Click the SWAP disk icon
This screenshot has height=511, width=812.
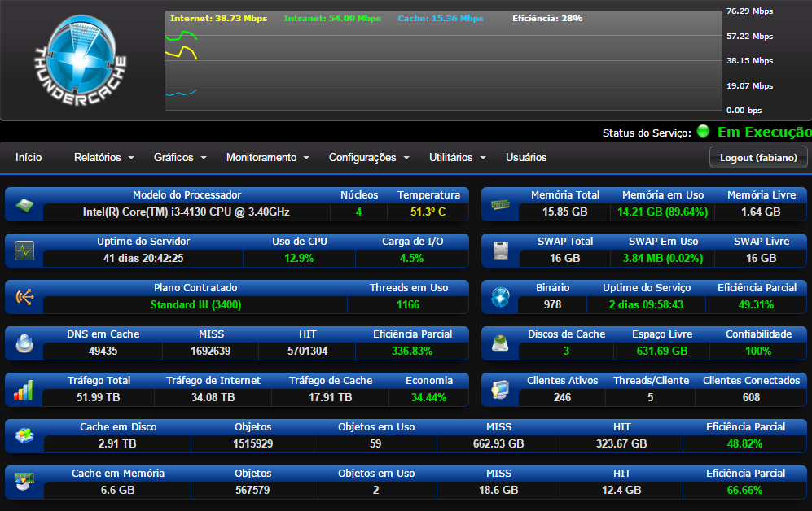point(501,251)
